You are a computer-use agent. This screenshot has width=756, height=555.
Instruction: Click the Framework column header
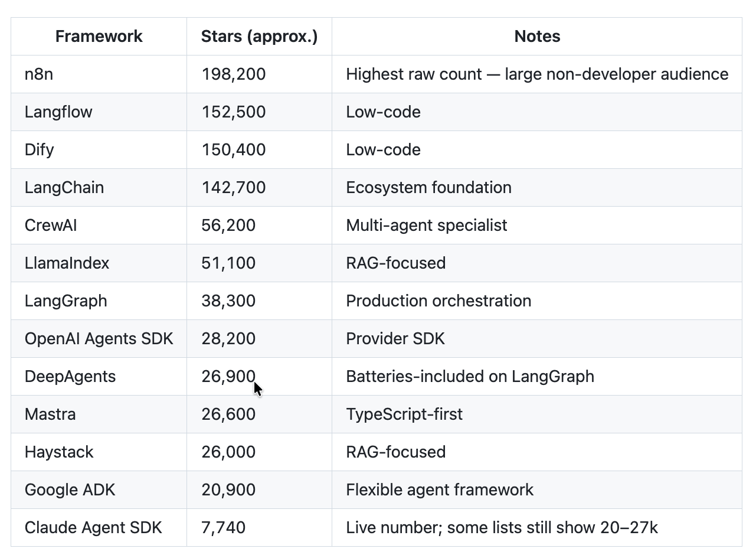[x=99, y=37]
